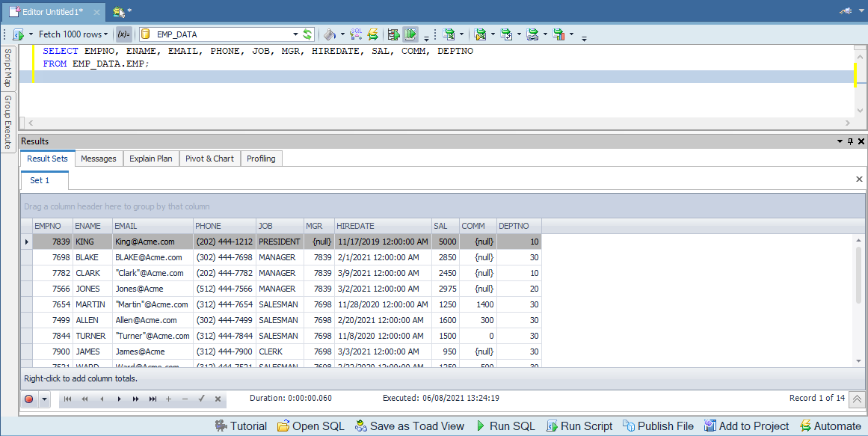Go to first record in navigator
The width and height of the screenshot is (868, 436).
pos(67,399)
